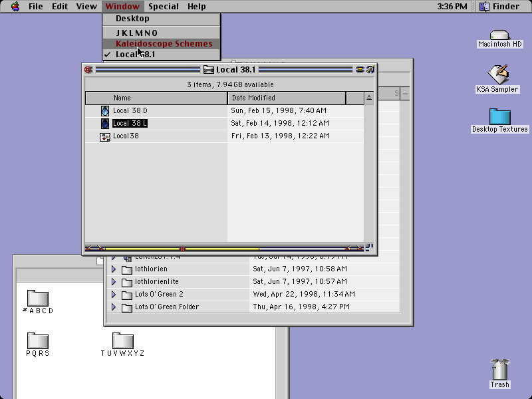Sort by the Name column header

coord(156,98)
